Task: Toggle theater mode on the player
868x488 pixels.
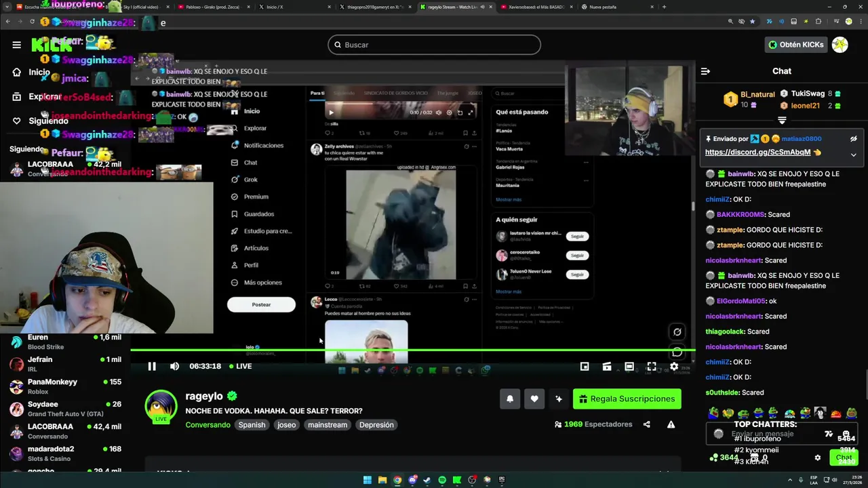Action: coord(629,367)
